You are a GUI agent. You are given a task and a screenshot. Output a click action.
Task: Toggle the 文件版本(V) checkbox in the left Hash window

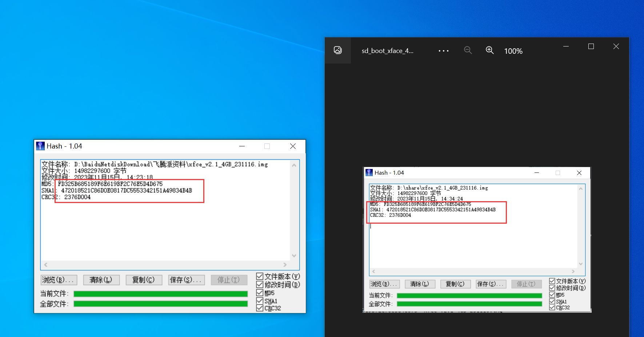(260, 276)
